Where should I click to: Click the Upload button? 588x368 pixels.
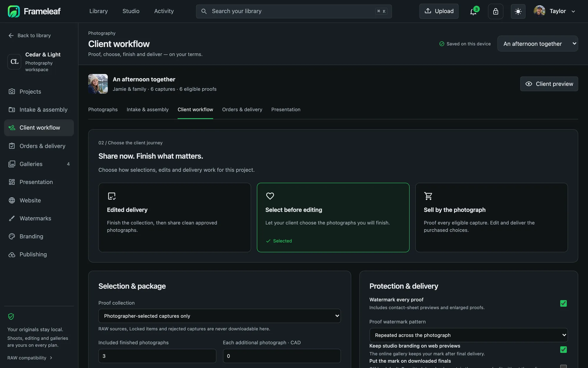pyautogui.click(x=439, y=11)
